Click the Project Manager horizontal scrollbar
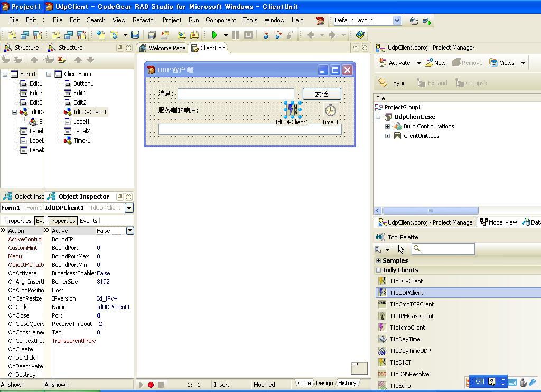Viewport: 541px width, 392px height. coord(430,210)
